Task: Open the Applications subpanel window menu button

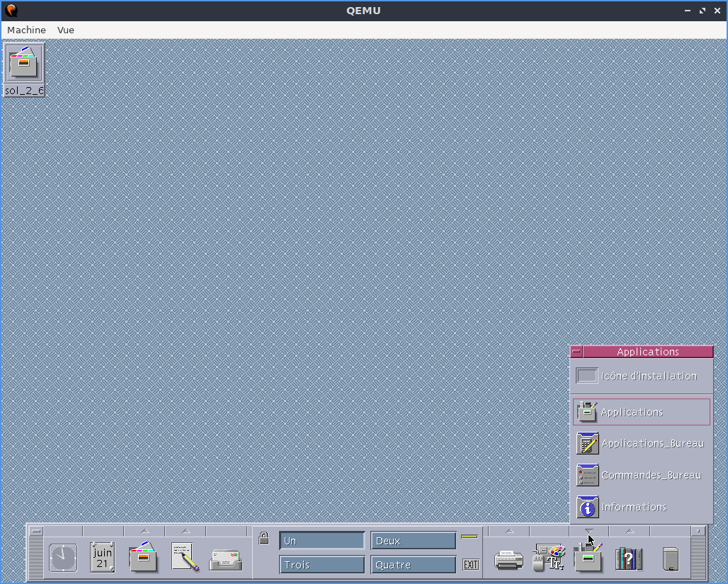Action: (576, 352)
